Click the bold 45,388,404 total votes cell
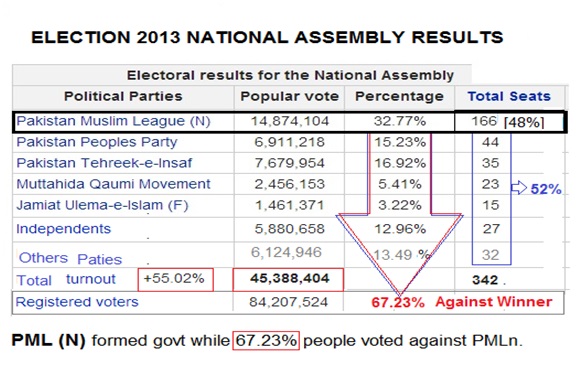This screenshot has width=583, height=366. [x=288, y=279]
